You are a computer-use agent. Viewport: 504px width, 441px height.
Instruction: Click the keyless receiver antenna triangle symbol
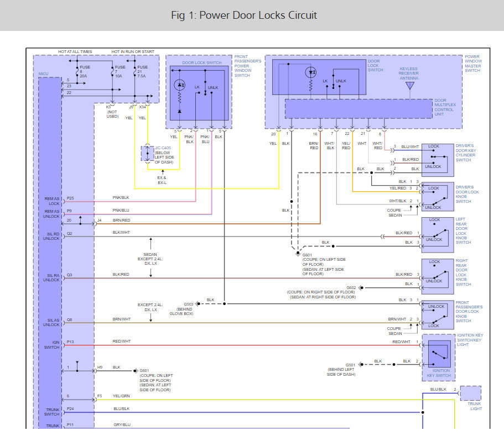(410, 86)
